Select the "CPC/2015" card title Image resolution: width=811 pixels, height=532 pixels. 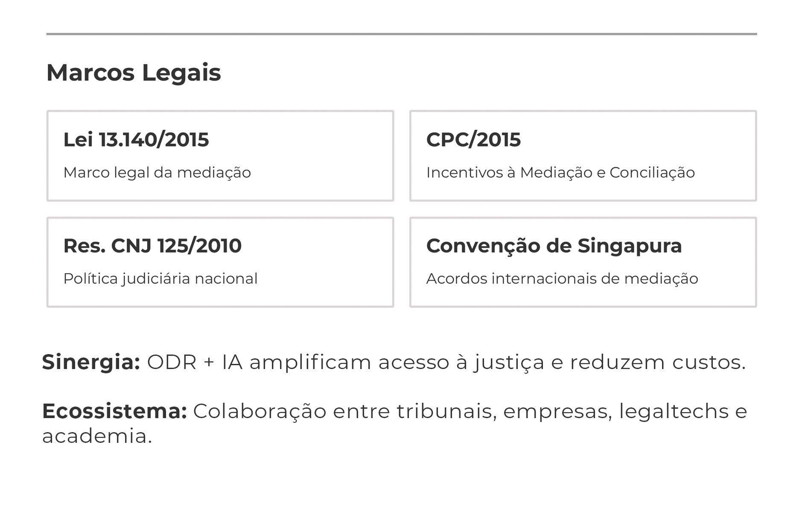(x=473, y=140)
